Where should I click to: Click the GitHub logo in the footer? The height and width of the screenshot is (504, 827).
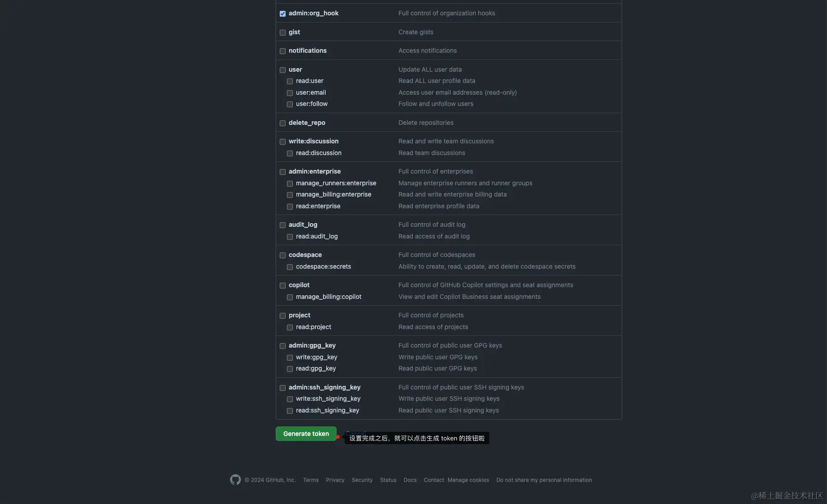[235, 480]
